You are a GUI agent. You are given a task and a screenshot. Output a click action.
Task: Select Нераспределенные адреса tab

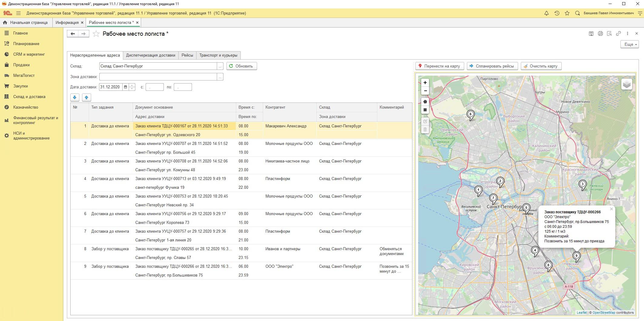pos(95,55)
